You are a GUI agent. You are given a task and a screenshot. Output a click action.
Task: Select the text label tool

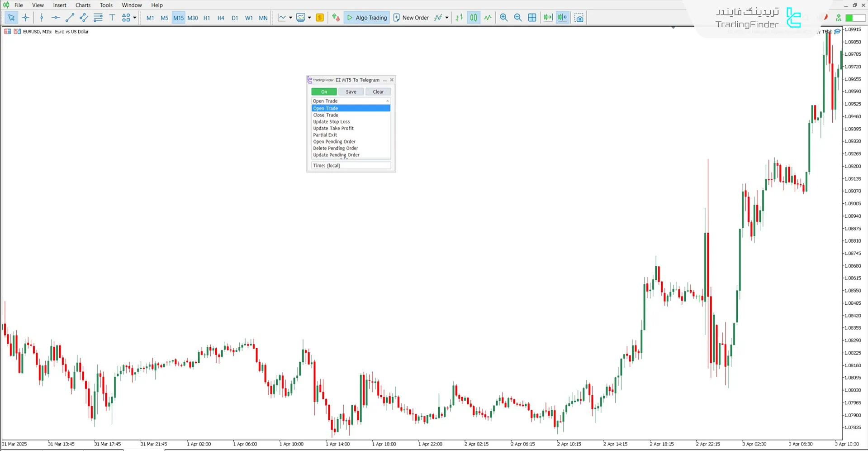112,18
